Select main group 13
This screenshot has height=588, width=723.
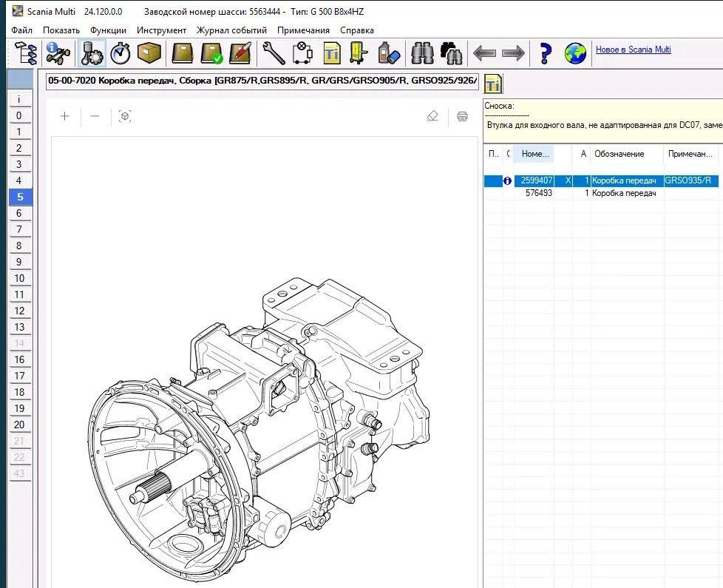(19, 327)
